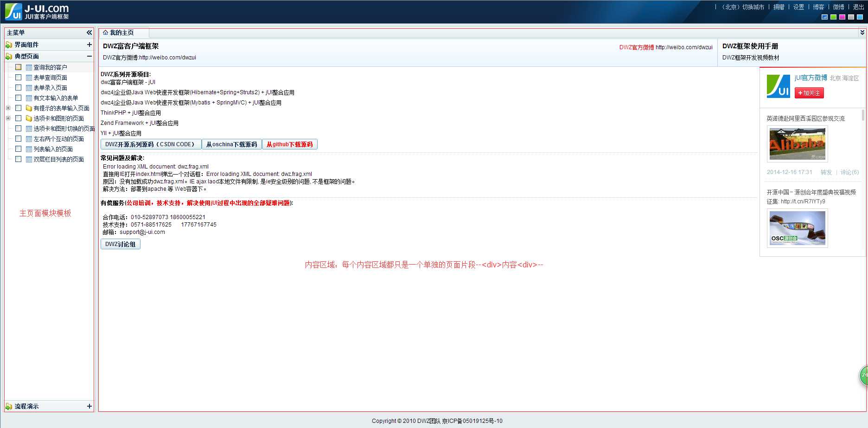Open the OSC 源创会 video thumbnail
This screenshot has width=868, height=428.
click(x=797, y=228)
